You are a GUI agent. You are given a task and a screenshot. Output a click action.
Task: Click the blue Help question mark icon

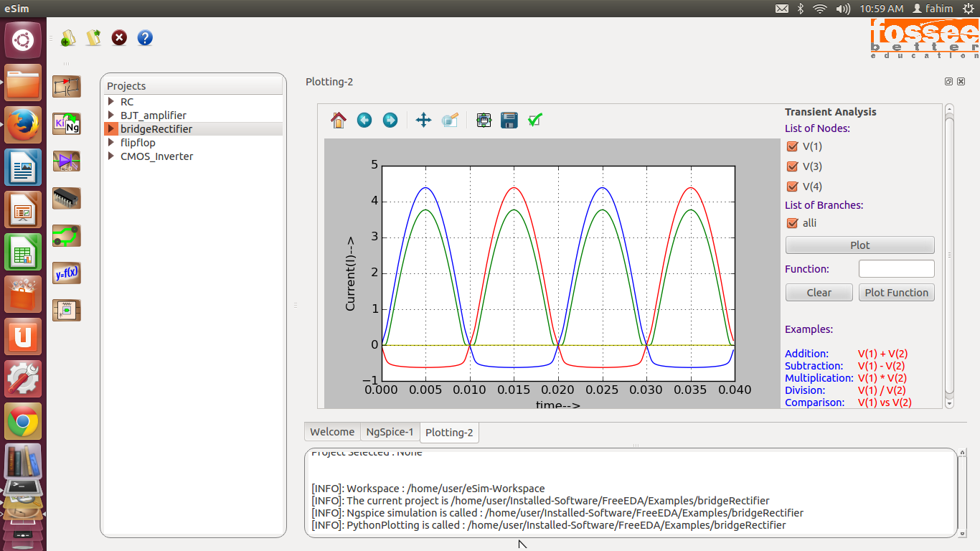click(x=145, y=38)
